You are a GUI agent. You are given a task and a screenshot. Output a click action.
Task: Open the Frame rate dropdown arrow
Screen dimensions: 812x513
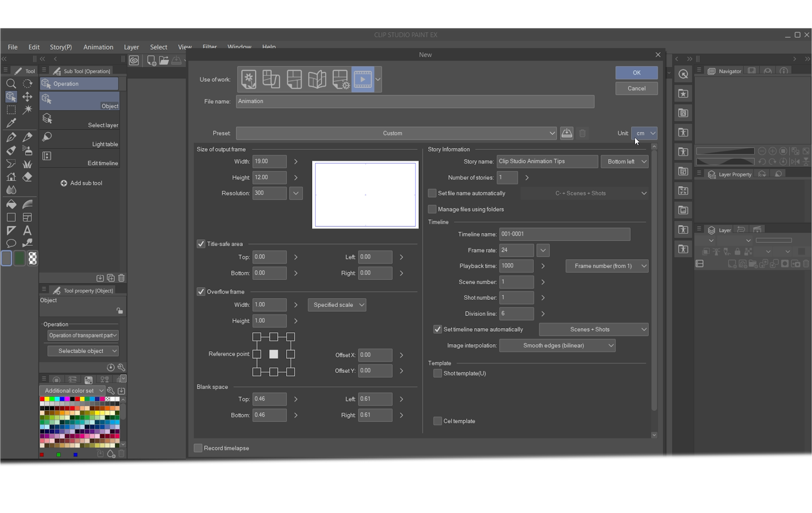pos(543,250)
